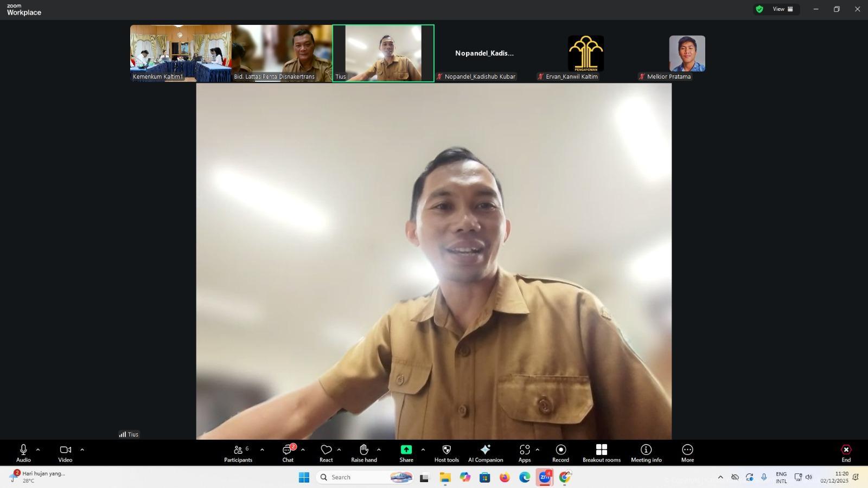Expand video options arrow
Screen dimensions: 868x488
pyautogui.click(x=82, y=450)
